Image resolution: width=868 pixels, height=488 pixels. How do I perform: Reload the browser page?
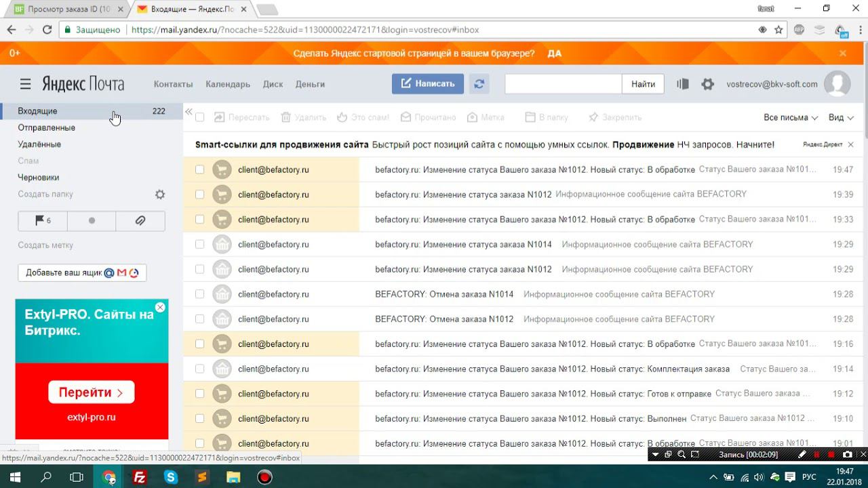tap(47, 30)
